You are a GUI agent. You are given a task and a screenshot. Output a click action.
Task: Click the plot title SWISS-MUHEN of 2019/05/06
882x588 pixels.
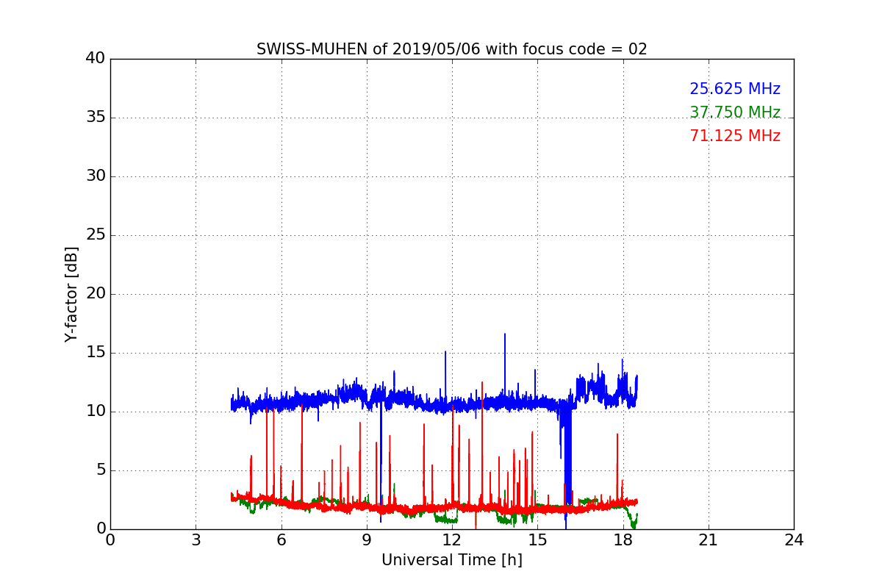click(451, 49)
